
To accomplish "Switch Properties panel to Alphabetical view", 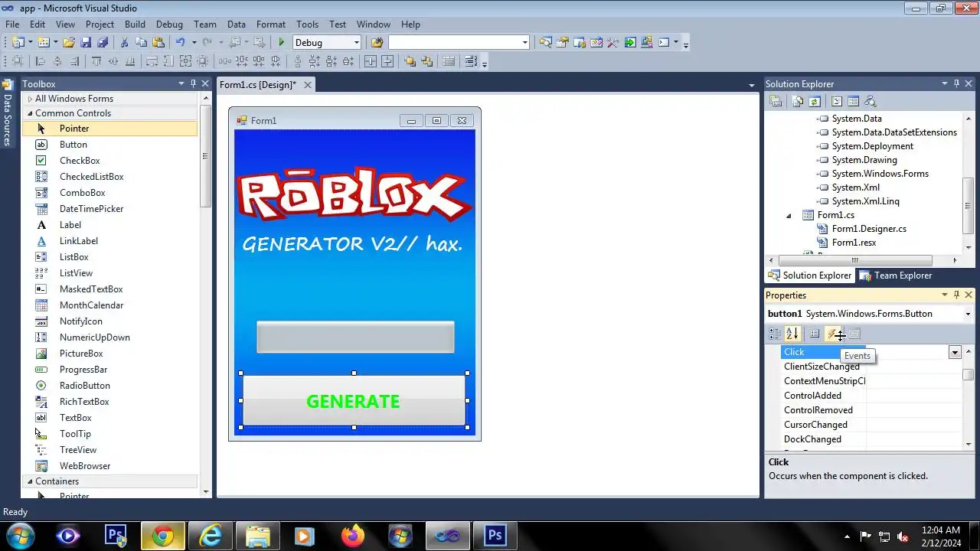I will pos(792,334).
